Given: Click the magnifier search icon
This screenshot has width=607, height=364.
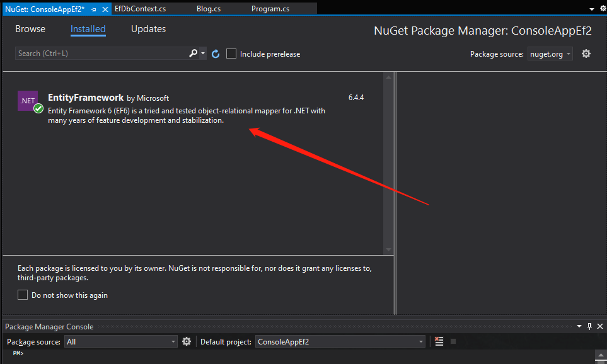Looking at the screenshot, I should (193, 54).
